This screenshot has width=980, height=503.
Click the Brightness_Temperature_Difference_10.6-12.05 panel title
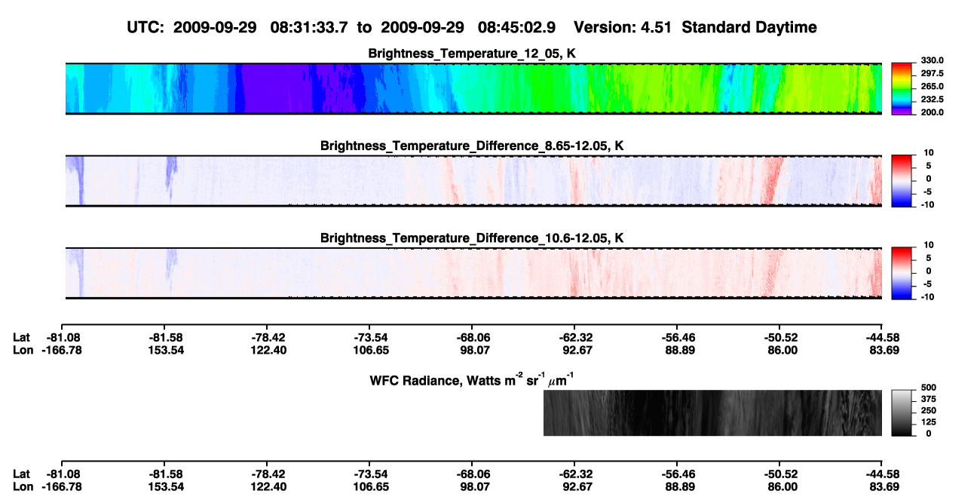pos(473,238)
